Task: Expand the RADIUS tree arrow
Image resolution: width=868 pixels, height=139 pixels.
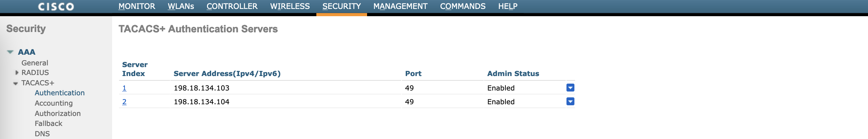Action: click(x=17, y=73)
